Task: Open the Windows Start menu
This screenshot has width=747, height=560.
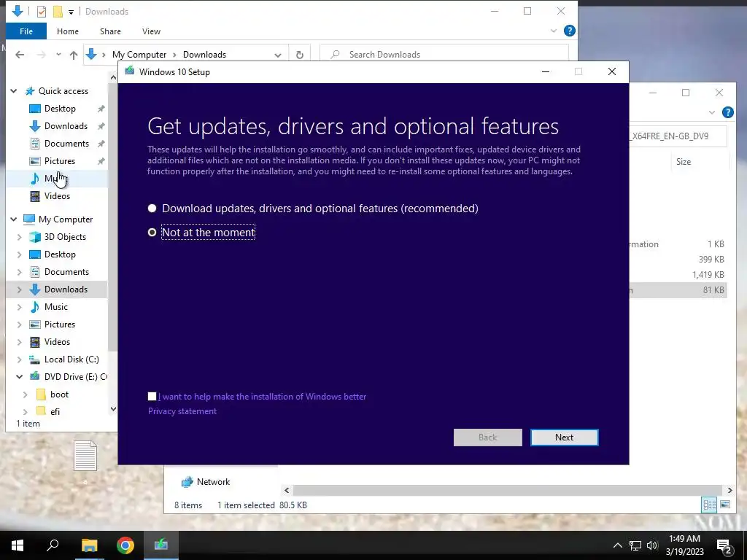Action: click(18, 545)
